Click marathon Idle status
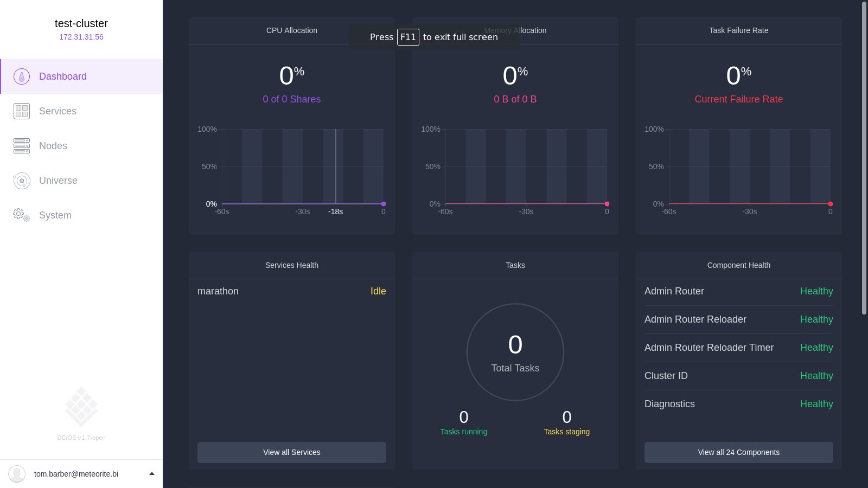 click(378, 291)
